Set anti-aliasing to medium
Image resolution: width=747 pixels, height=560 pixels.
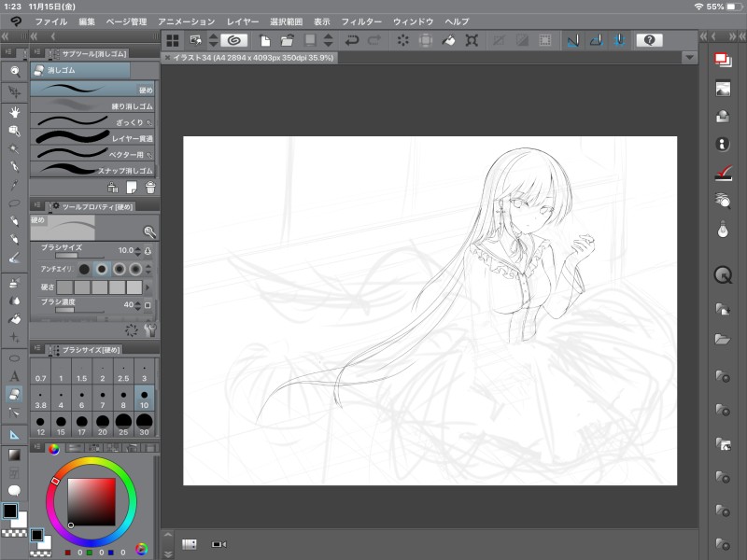coord(120,269)
